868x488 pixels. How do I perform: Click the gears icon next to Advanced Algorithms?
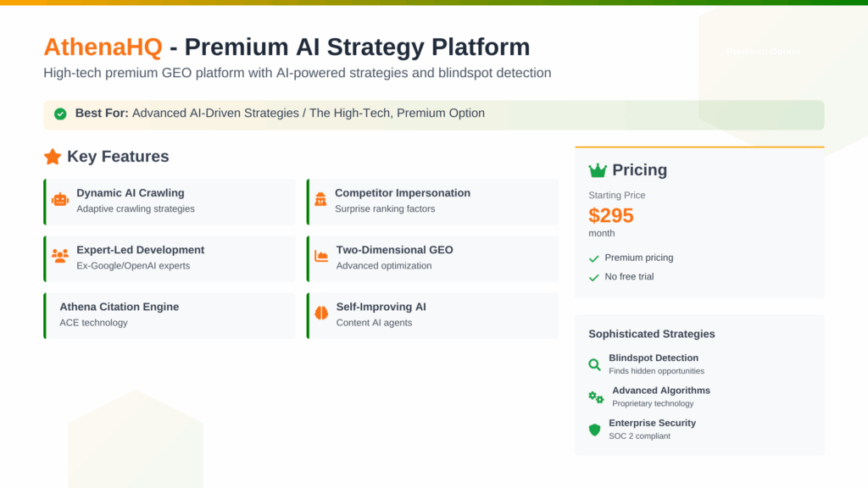(596, 396)
